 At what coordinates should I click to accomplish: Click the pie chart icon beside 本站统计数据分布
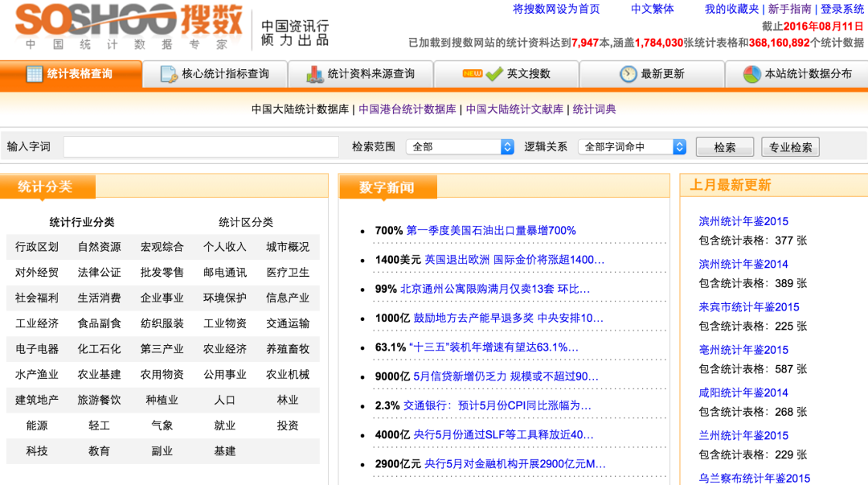click(751, 74)
